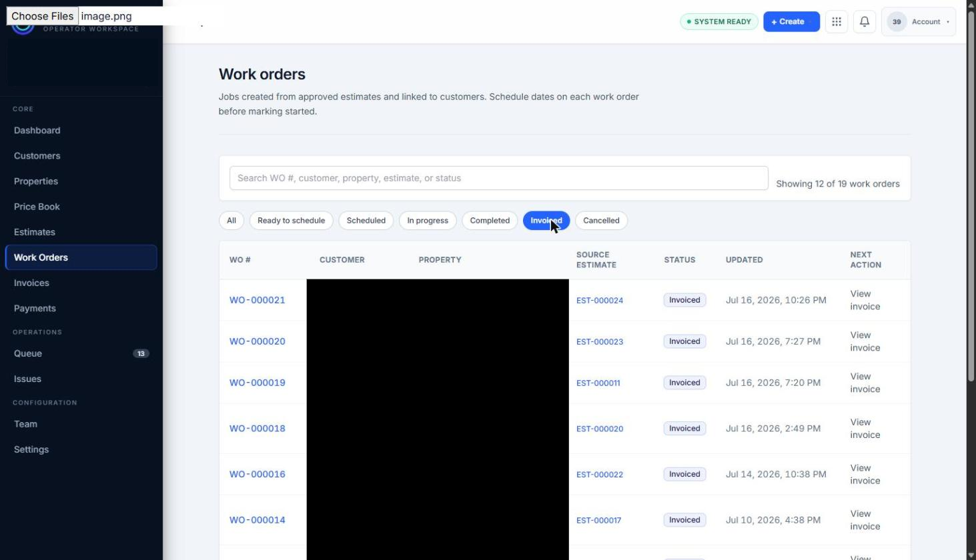Click the Queue count badge 13
Screen dimensions: 976x560
coord(141,353)
